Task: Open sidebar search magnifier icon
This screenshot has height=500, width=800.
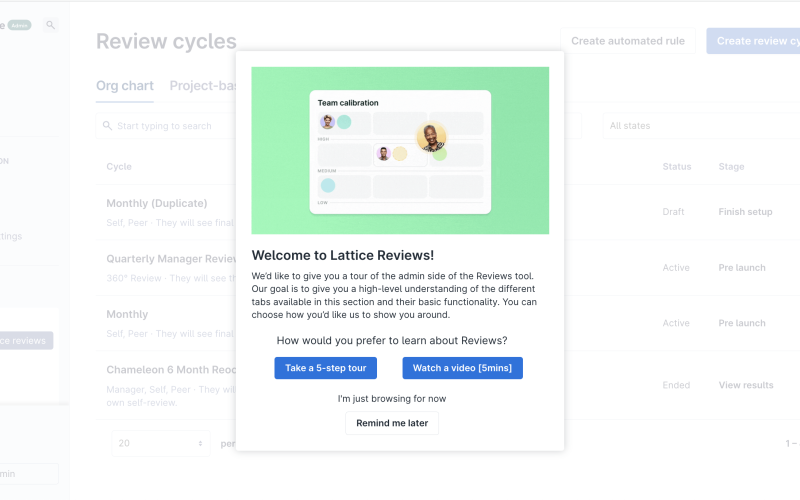Action: [50, 24]
